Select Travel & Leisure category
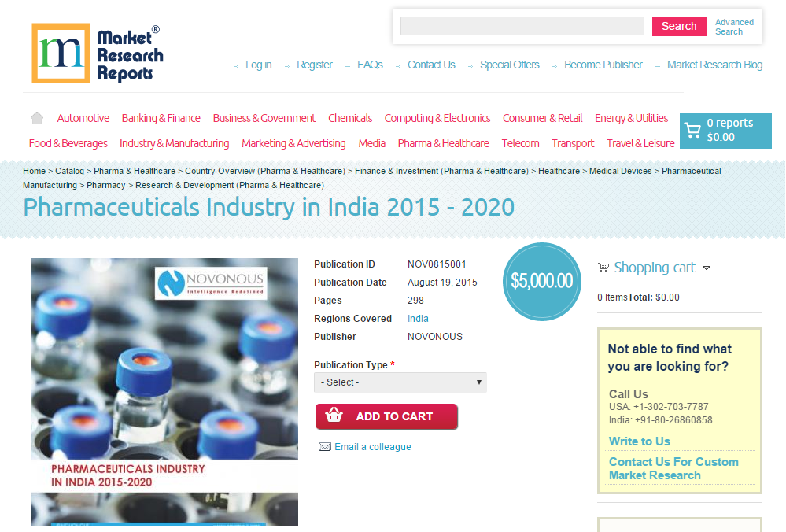Screen dimensions: 786x532 pos(640,143)
